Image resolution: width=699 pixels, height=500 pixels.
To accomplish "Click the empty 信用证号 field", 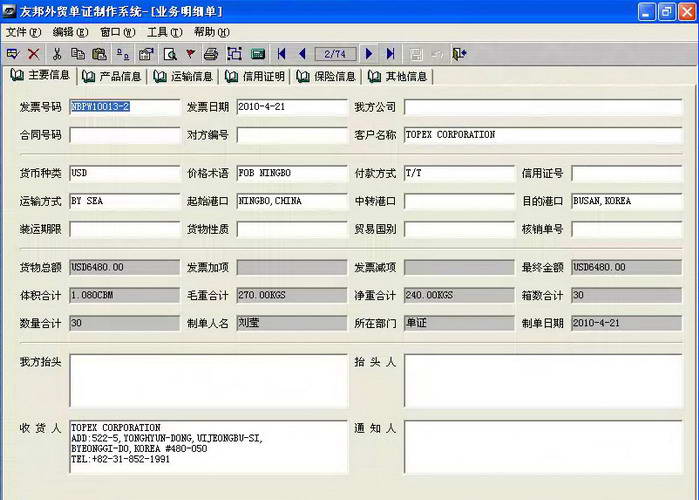I will pos(627,173).
